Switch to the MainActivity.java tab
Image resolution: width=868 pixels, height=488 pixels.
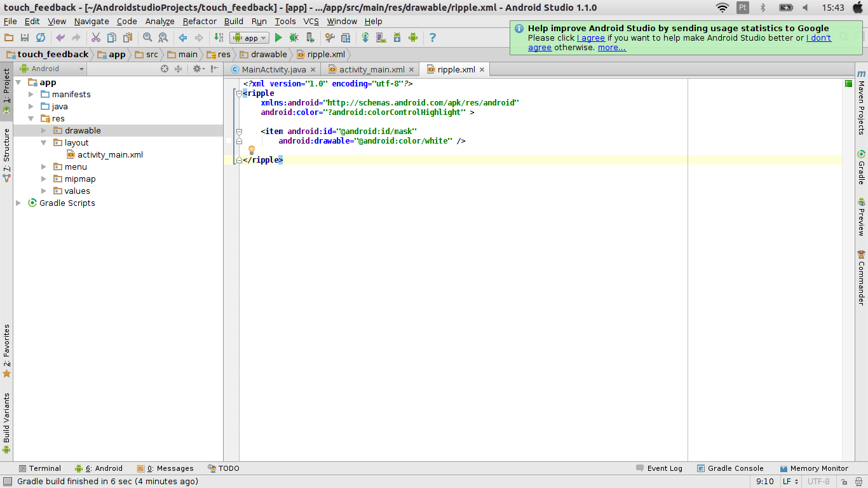[x=273, y=69]
